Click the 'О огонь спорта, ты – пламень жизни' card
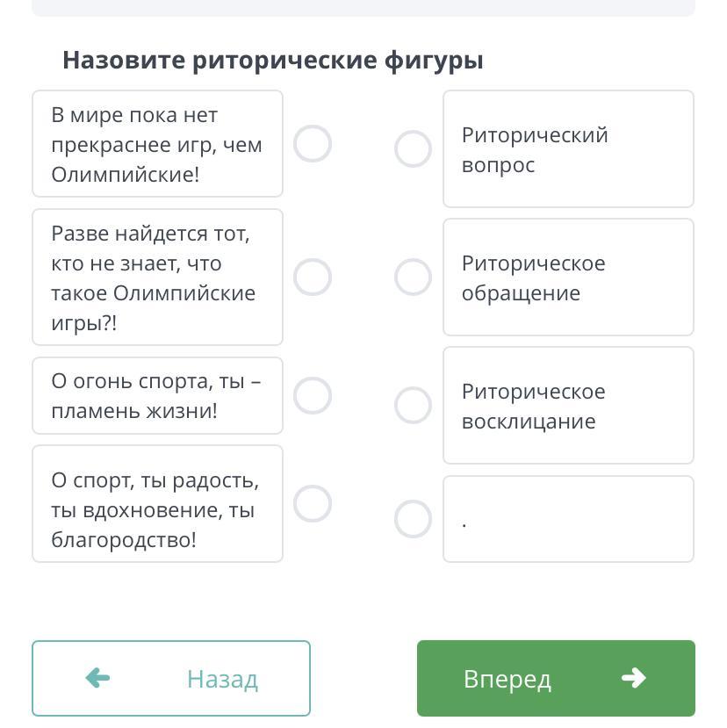 [x=157, y=395]
